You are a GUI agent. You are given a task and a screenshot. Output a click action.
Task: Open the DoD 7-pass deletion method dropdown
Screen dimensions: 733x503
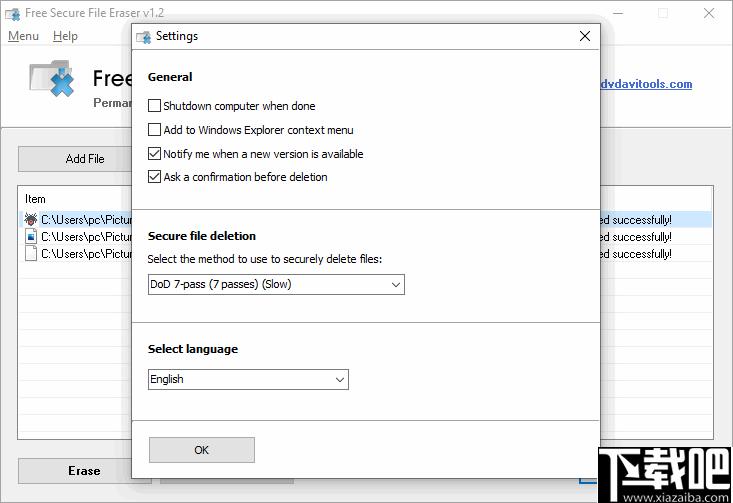pyautogui.click(x=276, y=284)
